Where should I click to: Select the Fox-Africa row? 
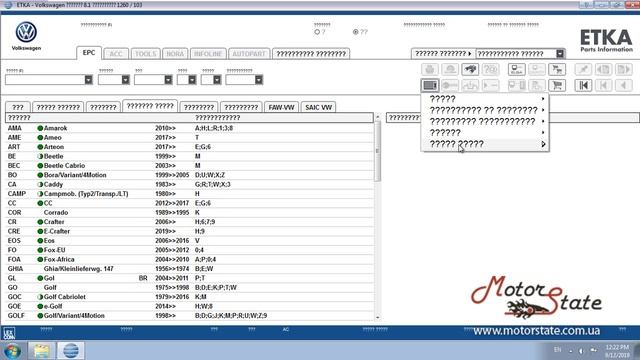(189, 260)
